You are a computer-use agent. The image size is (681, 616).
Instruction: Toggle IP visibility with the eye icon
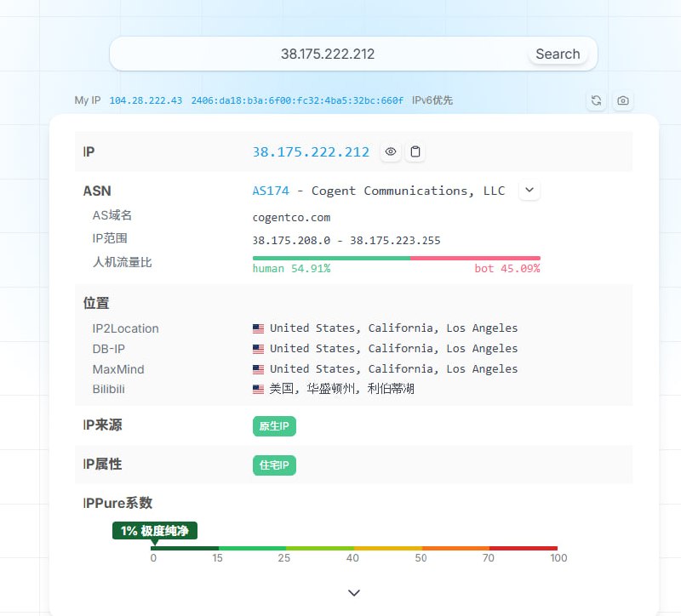[391, 152]
